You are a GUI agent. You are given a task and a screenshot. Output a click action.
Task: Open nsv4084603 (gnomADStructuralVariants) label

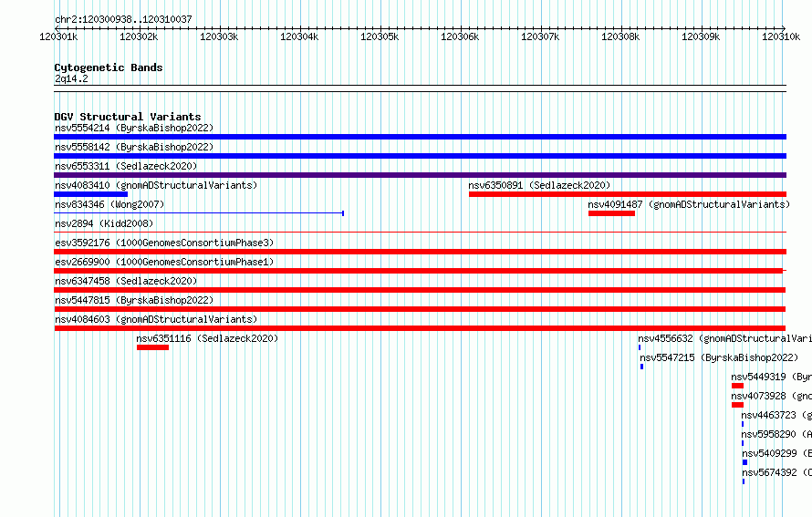[156, 319]
